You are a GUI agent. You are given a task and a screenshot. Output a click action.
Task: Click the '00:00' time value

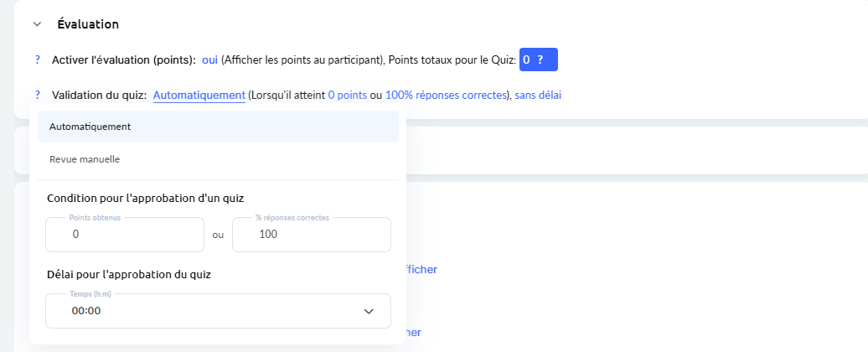coord(86,311)
